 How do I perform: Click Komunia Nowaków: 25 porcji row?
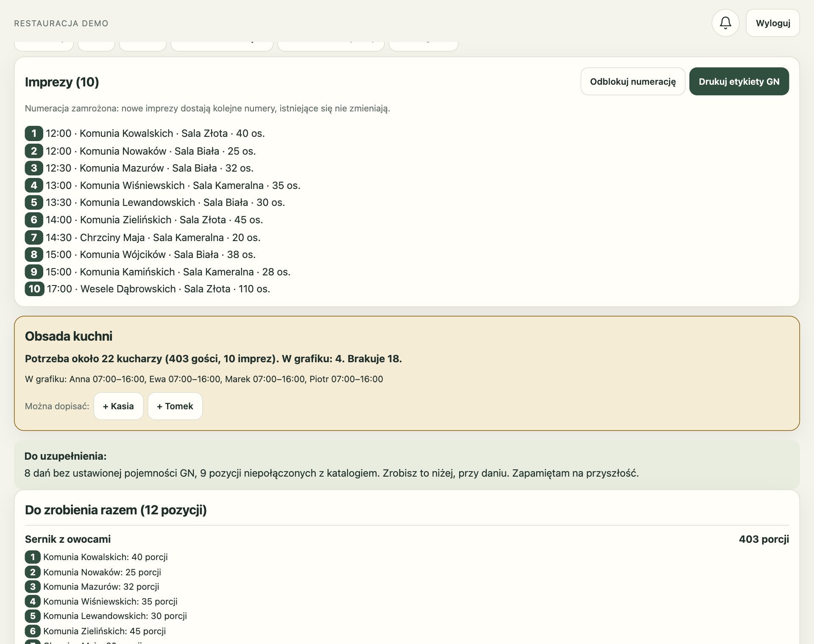pos(93,572)
